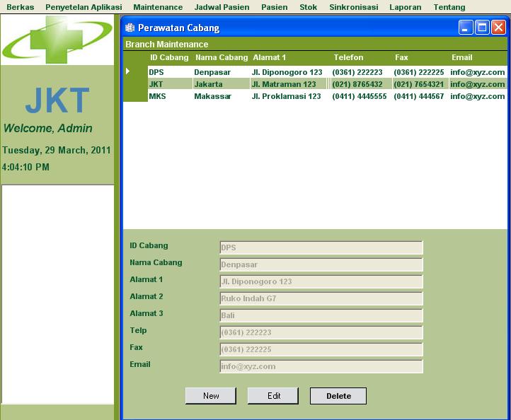This screenshot has width=511, height=420.
Task: Open the Laporan menu
Action: 406,7
